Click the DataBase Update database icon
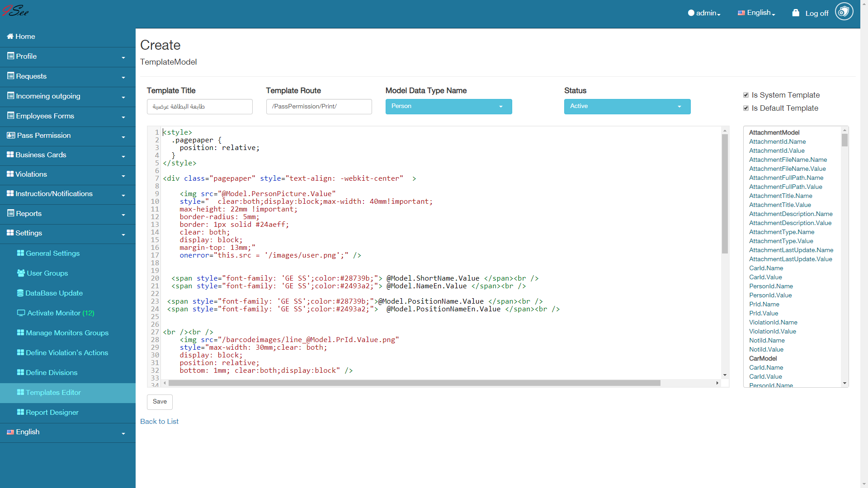The width and height of the screenshot is (868, 488). point(20,293)
